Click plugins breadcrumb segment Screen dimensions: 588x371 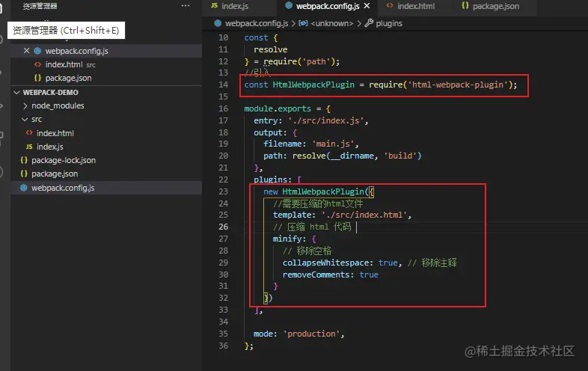point(389,23)
